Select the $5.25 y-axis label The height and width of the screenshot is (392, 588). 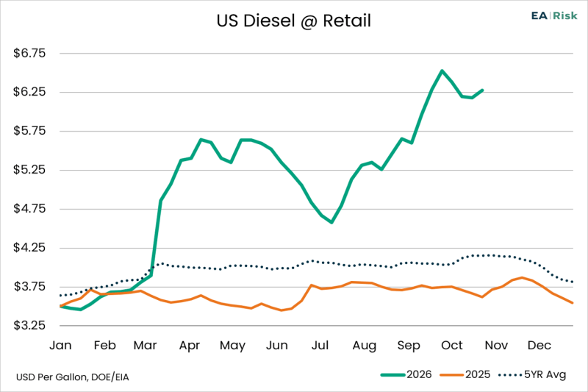point(29,170)
